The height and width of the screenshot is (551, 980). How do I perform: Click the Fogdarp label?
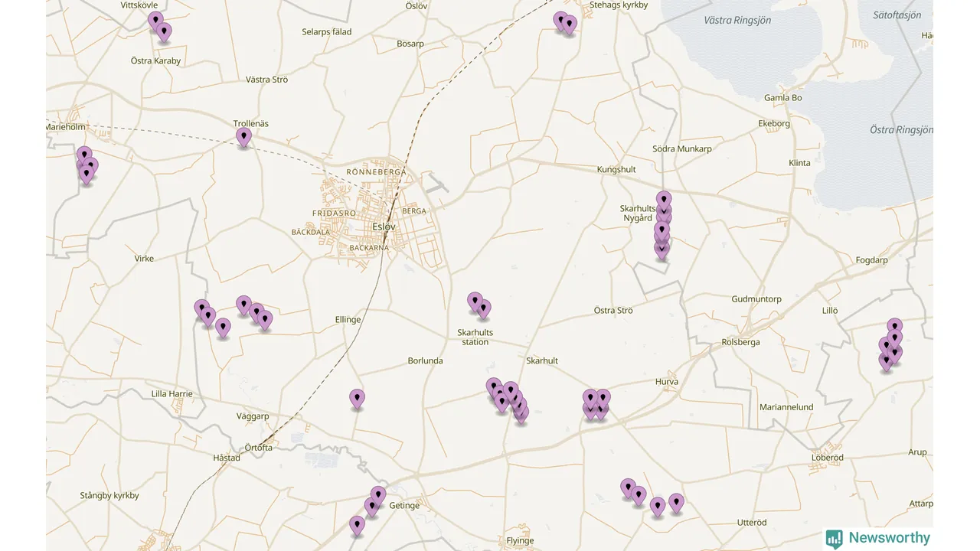click(x=871, y=260)
